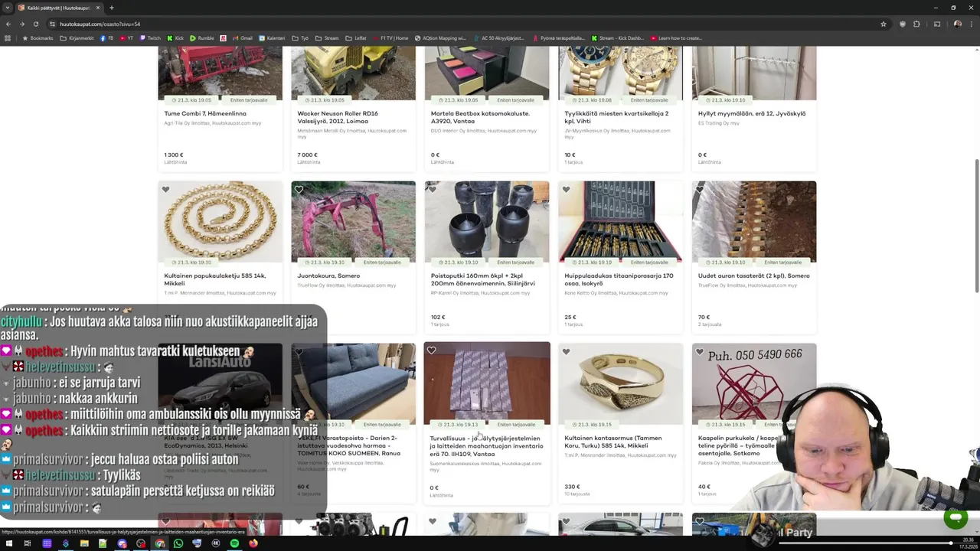Open the Kick bookmark

175,38
